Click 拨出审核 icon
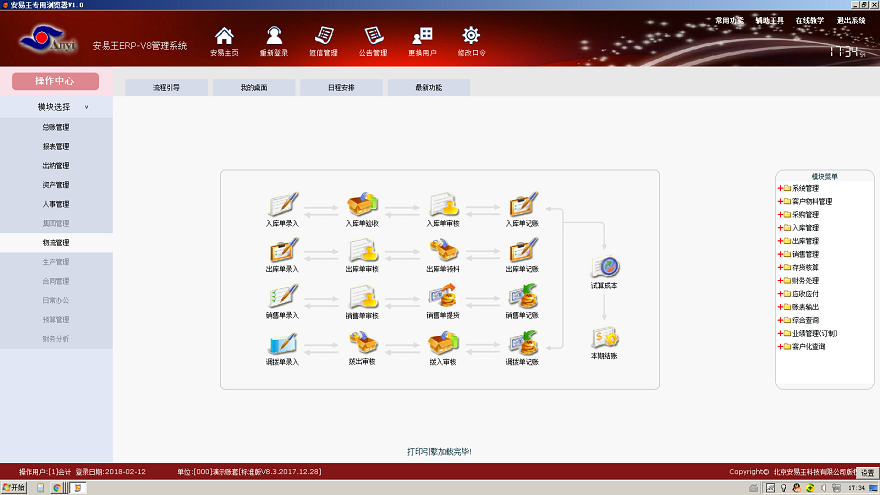The height and width of the screenshot is (495, 880). point(362,343)
